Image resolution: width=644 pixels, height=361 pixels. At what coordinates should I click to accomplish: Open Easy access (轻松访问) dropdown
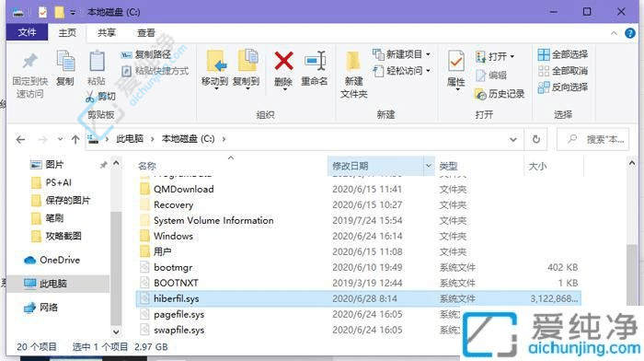pos(401,71)
